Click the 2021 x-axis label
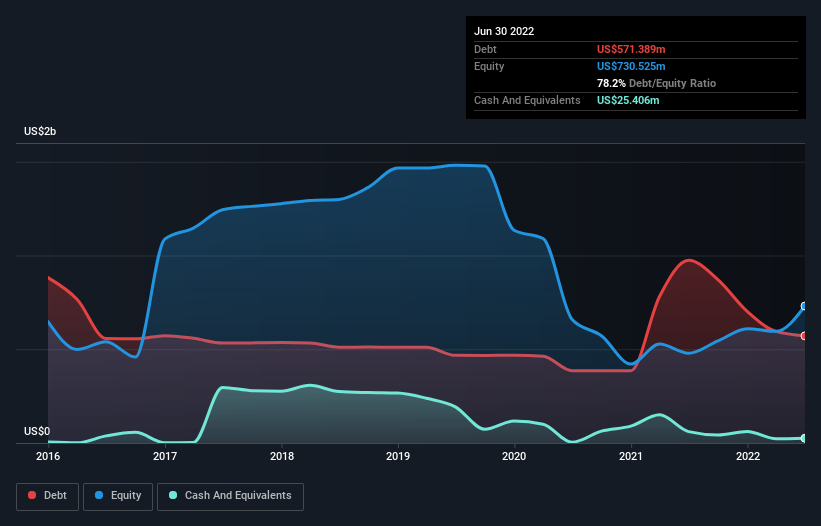The image size is (821, 526). tap(631, 456)
